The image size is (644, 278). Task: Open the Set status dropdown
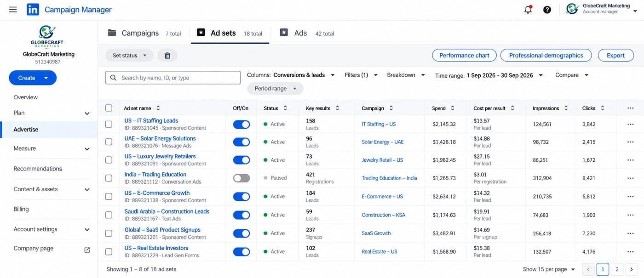(129, 55)
